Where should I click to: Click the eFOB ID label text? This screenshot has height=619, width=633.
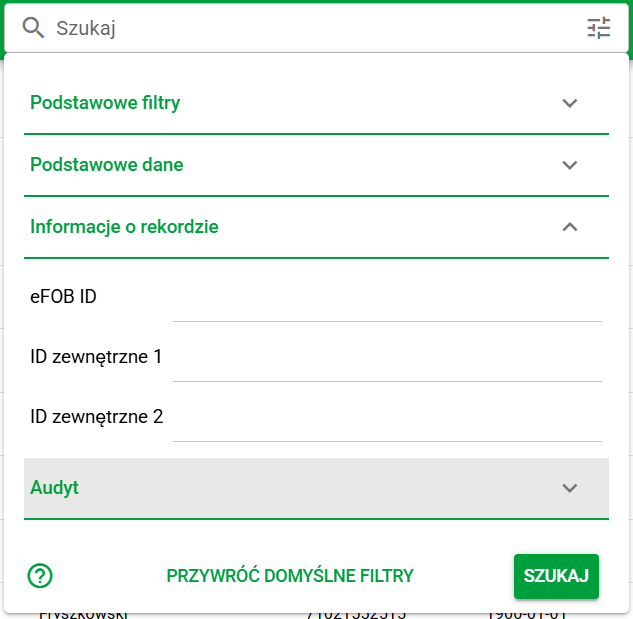click(x=64, y=297)
